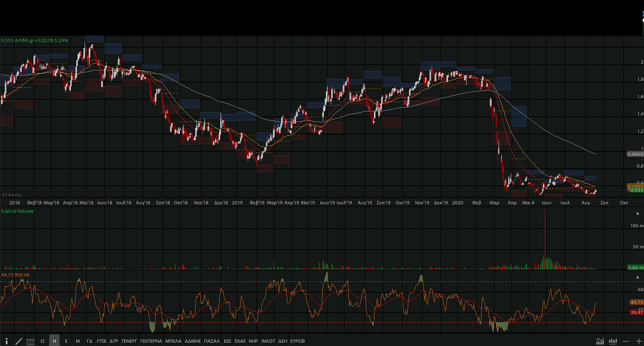This screenshot has height=346, width=644.
Task: Open the ΓΔ index shortcut
Action: pyautogui.click(x=90, y=341)
